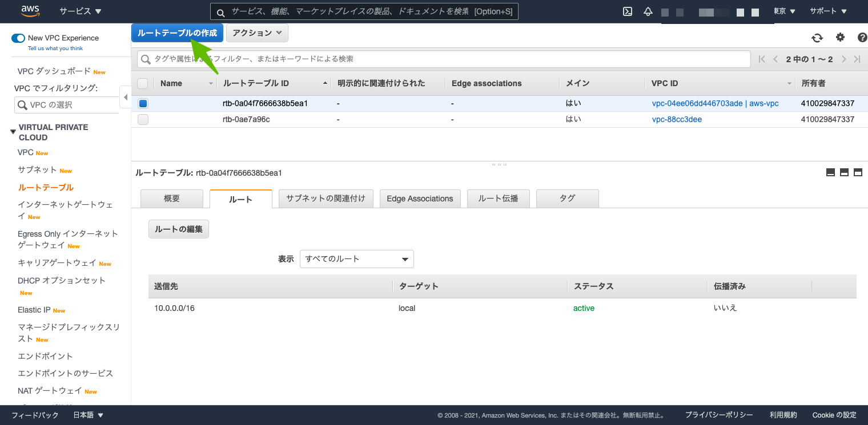Open the フィードバック link in the footer

[x=35, y=415]
